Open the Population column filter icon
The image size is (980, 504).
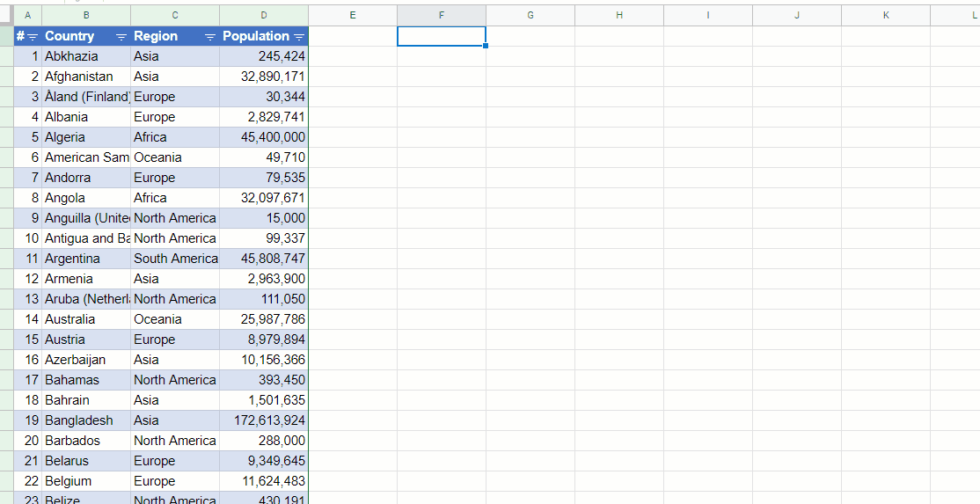tap(299, 36)
